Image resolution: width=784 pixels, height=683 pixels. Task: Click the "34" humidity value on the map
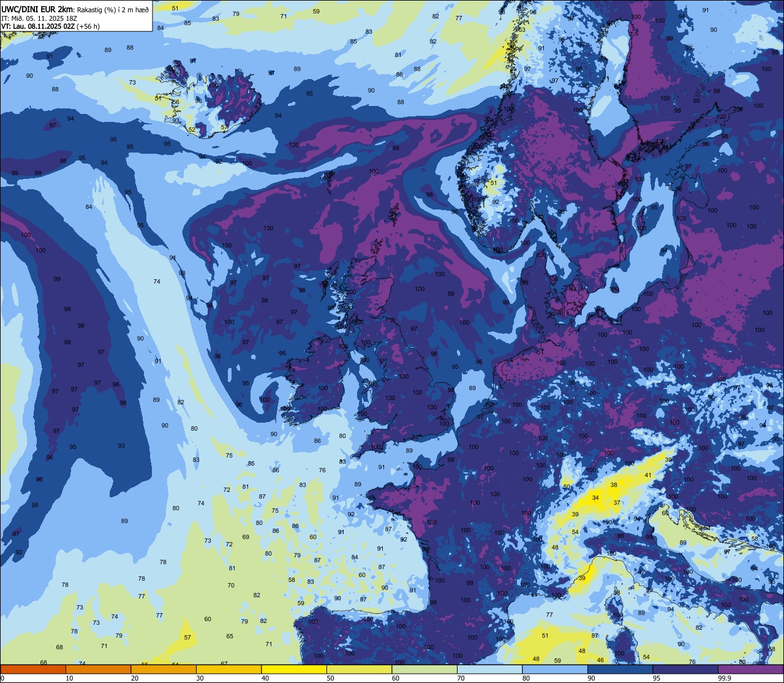pos(595,498)
